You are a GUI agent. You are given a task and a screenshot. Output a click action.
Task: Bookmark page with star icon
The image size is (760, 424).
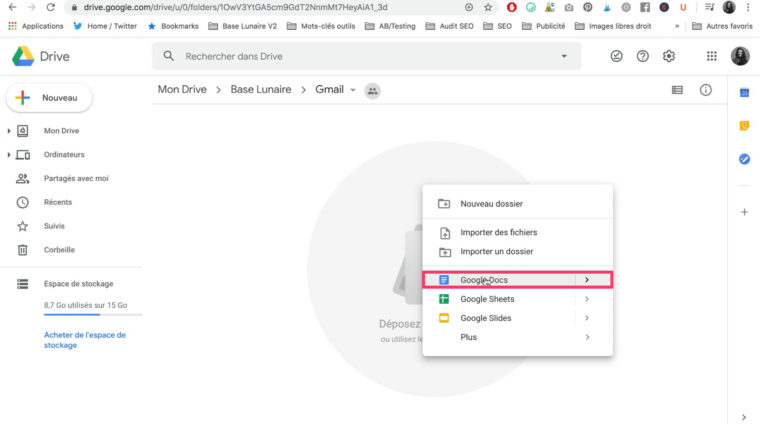(488, 7)
